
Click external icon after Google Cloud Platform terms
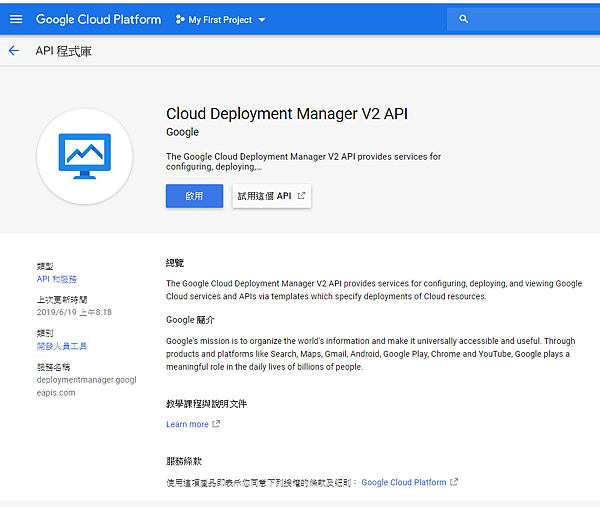tap(455, 482)
